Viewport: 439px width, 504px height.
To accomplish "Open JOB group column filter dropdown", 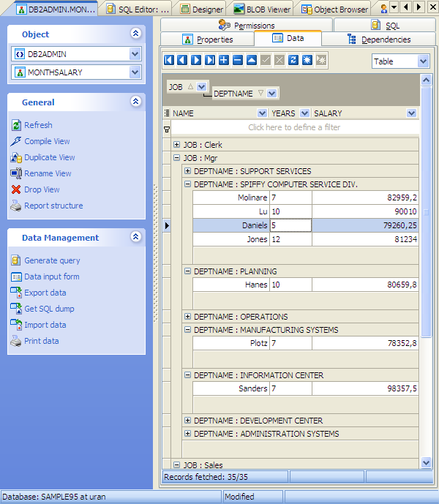I will pos(202,87).
